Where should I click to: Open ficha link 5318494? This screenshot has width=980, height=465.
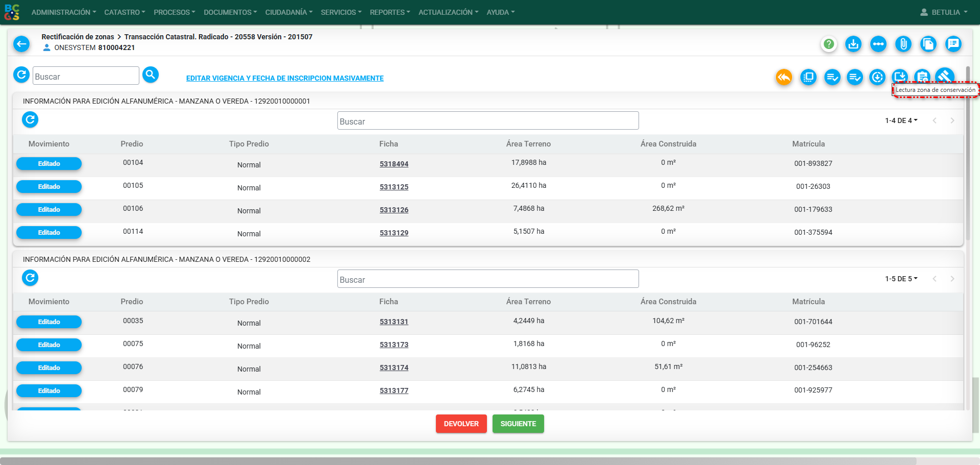(394, 164)
